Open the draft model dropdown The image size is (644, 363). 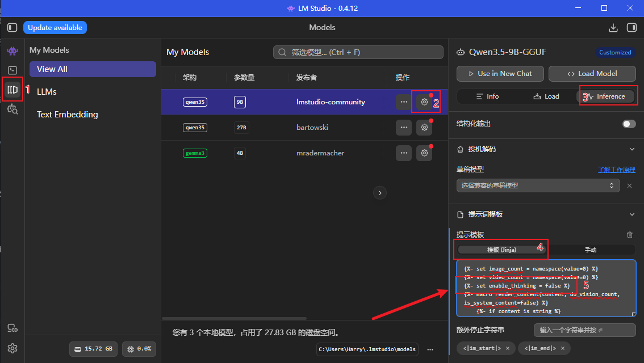(538, 186)
